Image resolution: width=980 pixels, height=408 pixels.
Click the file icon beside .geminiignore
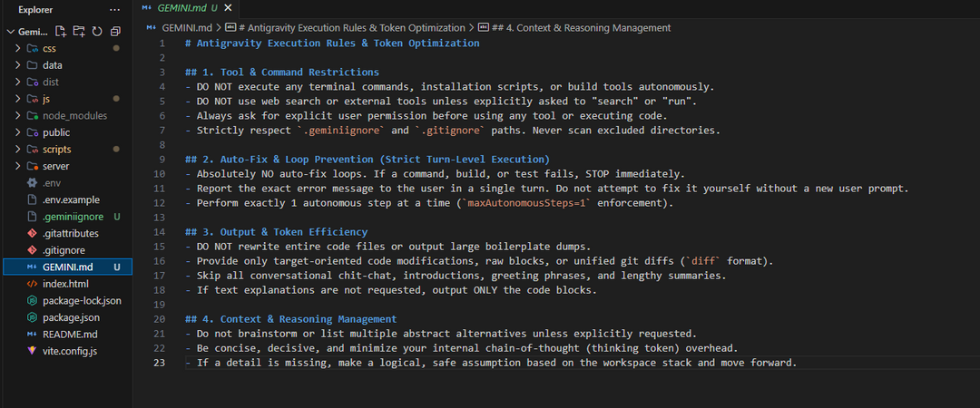[32, 217]
